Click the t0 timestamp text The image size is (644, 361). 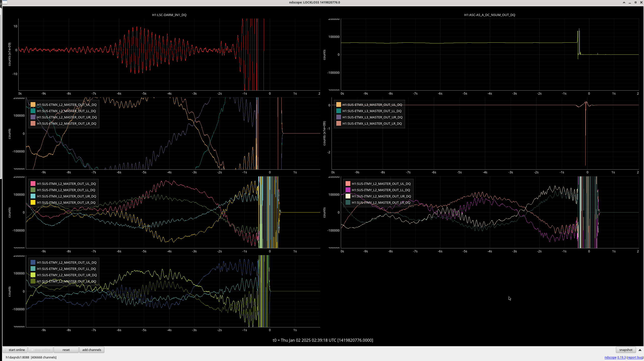pos(323,340)
